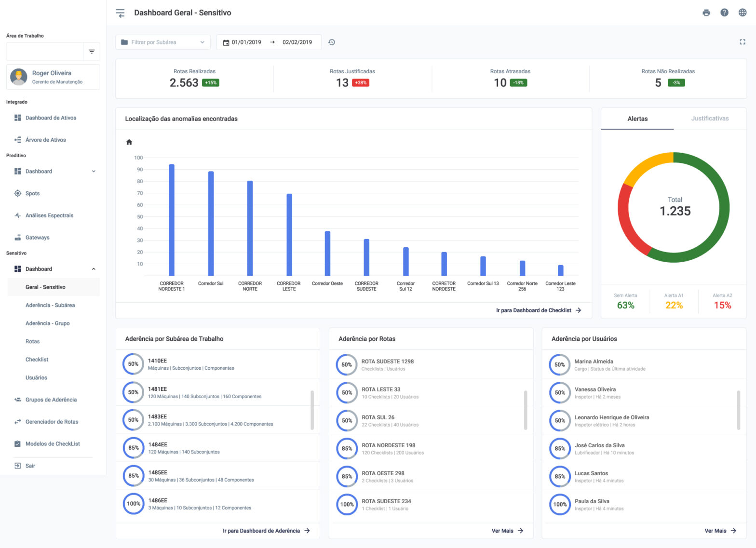This screenshot has width=756, height=548.
Task: Open Gateways in the sidebar
Action: point(37,238)
